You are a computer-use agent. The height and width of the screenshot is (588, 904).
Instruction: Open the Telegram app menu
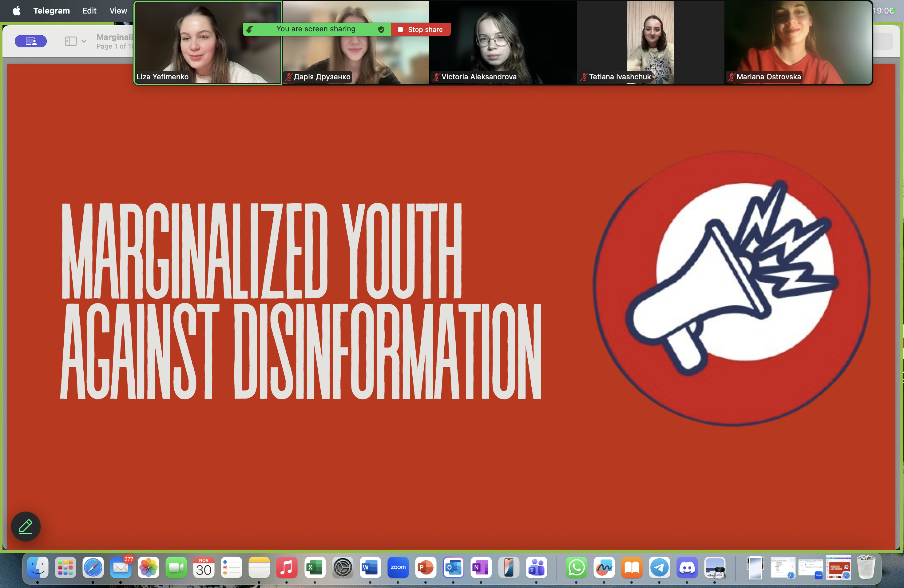tap(51, 11)
